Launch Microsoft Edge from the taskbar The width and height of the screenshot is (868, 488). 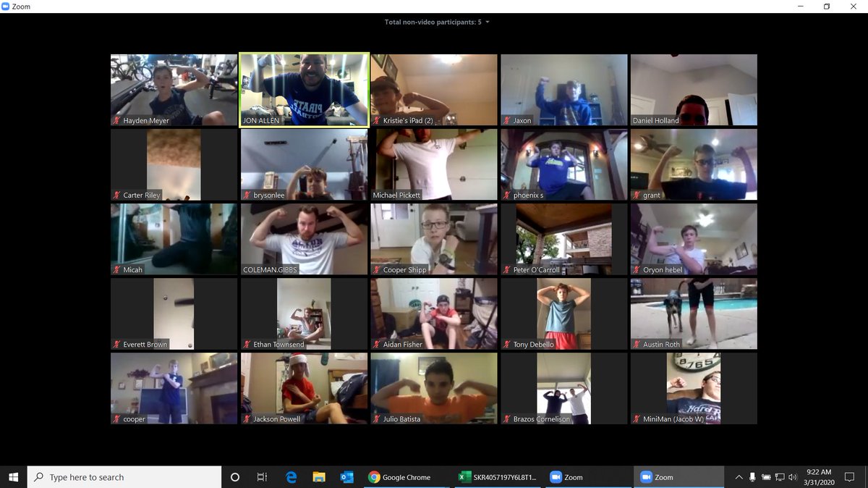click(291, 477)
